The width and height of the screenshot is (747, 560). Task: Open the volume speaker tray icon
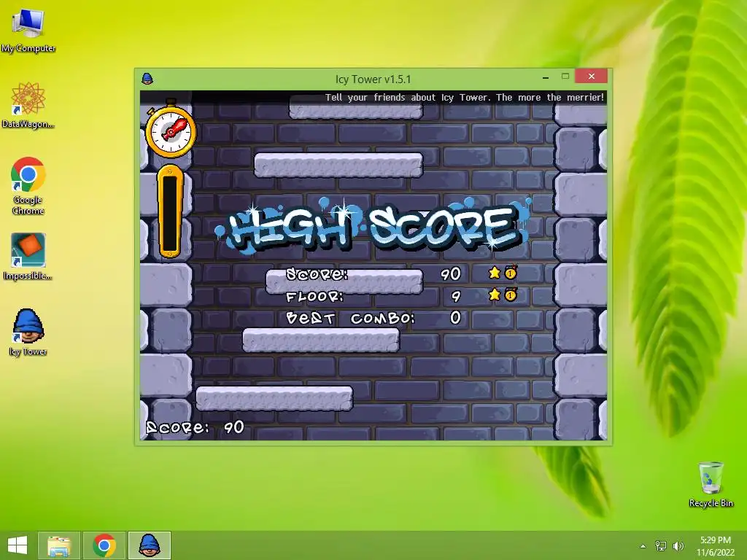tap(678, 546)
